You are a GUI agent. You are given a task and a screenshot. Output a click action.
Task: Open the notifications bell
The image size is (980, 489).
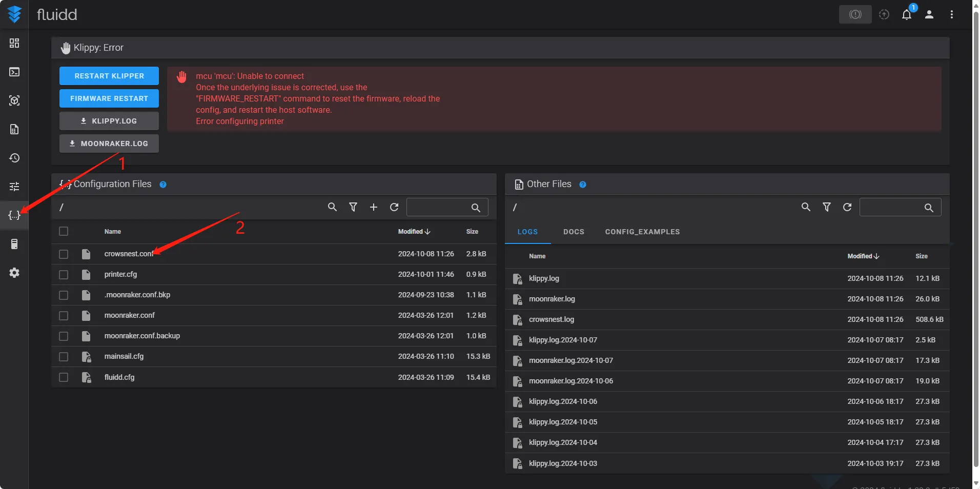pos(906,14)
